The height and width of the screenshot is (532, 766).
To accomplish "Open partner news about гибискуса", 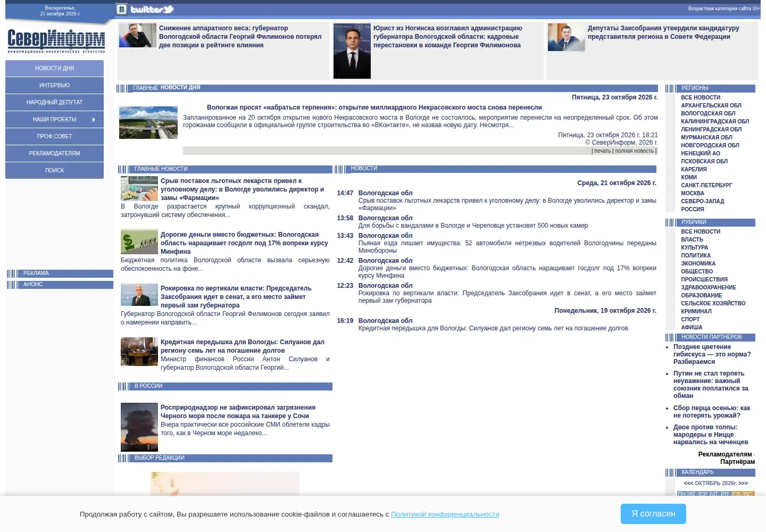I will [x=712, y=354].
